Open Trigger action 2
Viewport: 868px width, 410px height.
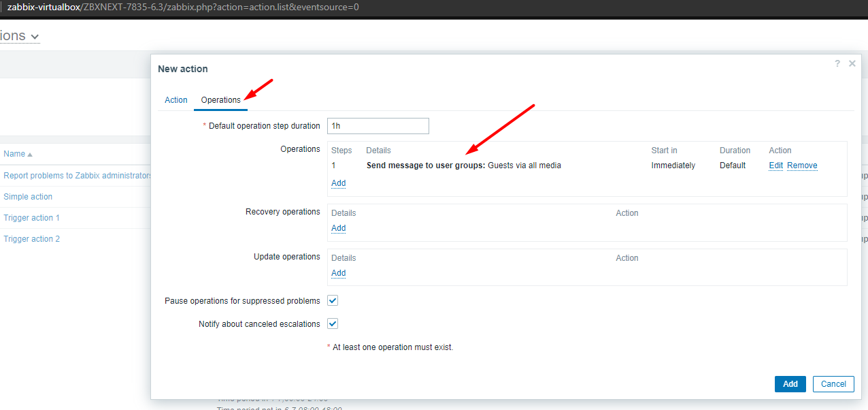pyautogui.click(x=32, y=239)
